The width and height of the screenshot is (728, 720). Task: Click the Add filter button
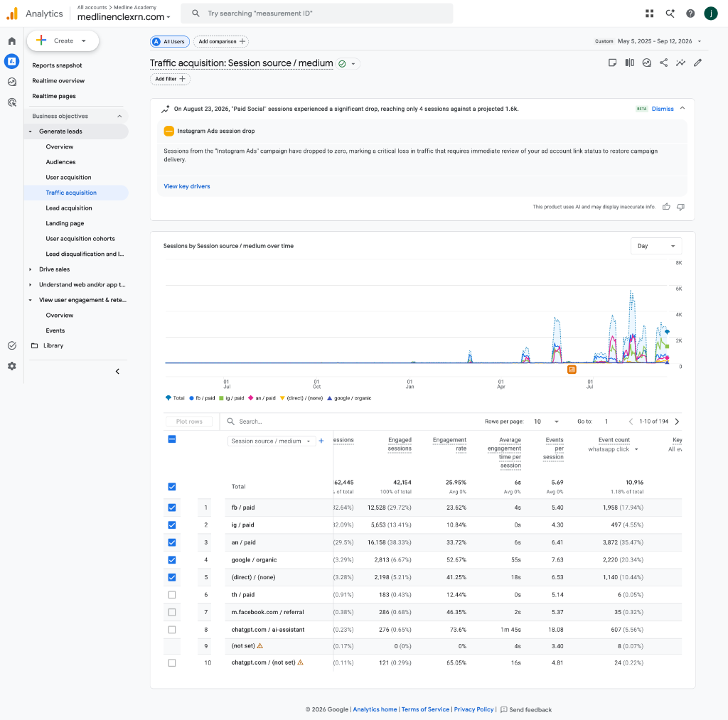170,79
